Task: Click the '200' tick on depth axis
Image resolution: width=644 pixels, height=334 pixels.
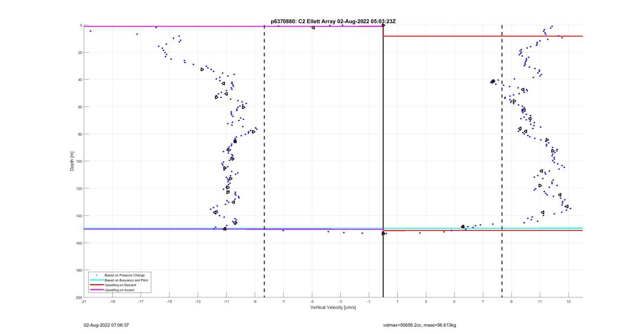Action: click(x=78, y=297)
